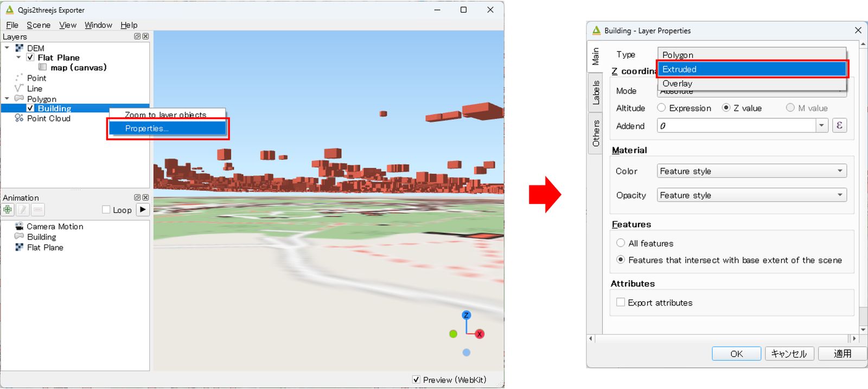Viewport: 868px width, 389px height.
Task: Click the add keyframe plus icon in Animation
Action: tap(8, 209)
